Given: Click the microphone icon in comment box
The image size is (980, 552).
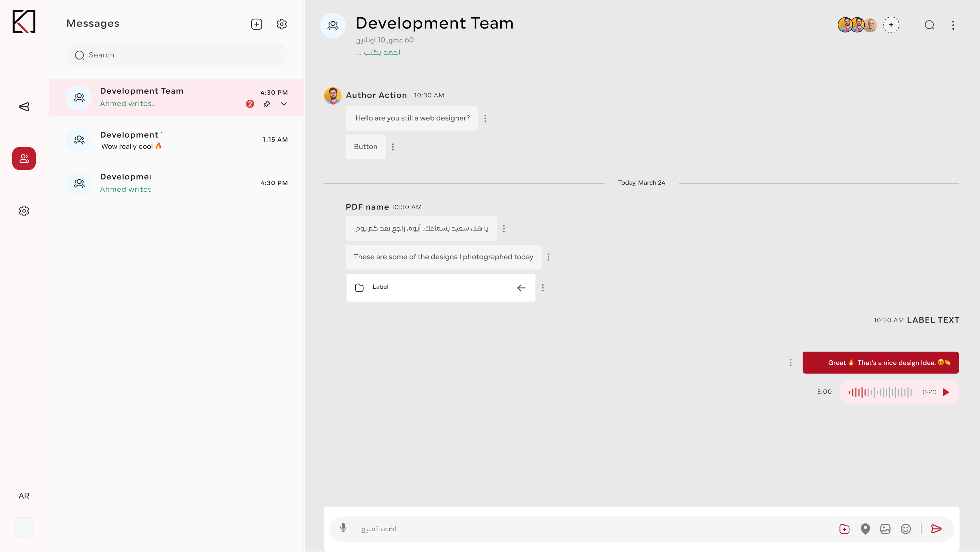Looking at the screenshot, I should [343, 527].
